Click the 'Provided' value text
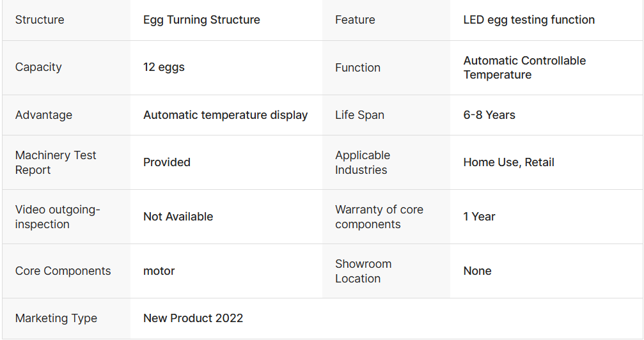Viewport: 644px width, 340px height. [x=167, y=162]
